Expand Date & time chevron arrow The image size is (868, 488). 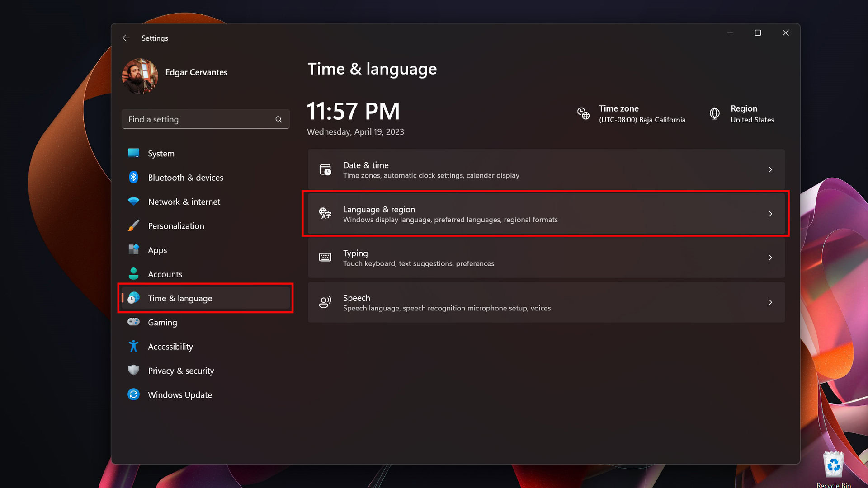(770, 170)
